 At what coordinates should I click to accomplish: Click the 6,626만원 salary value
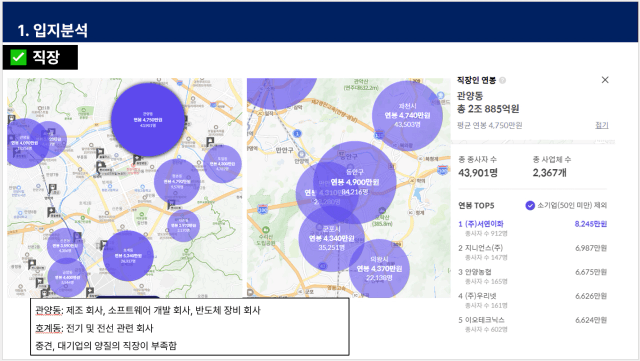pos(591,296)
